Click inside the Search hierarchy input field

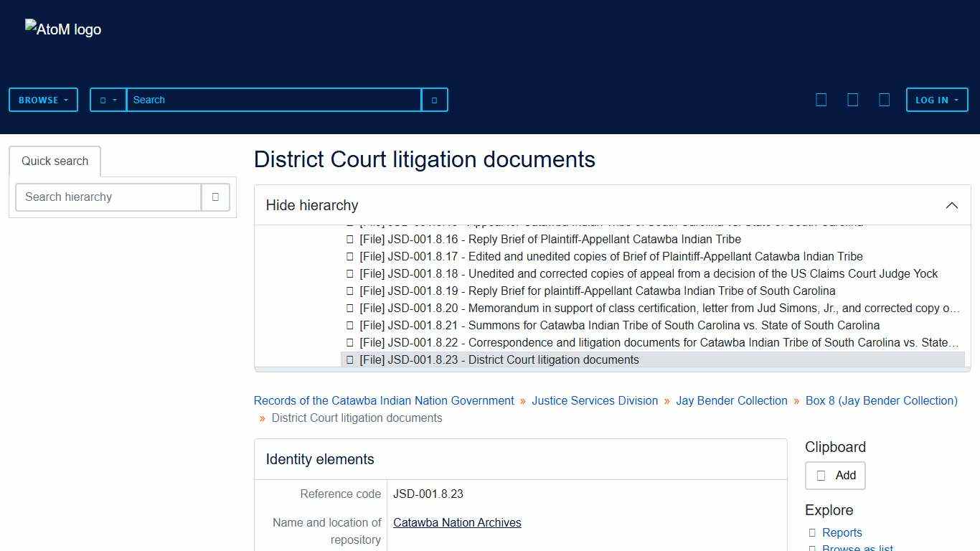click(x=108, y=197)
